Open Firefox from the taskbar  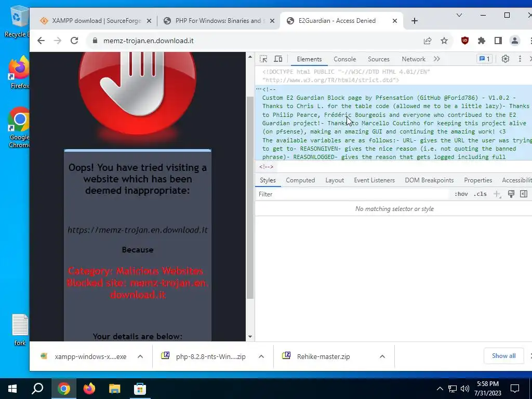89,389
